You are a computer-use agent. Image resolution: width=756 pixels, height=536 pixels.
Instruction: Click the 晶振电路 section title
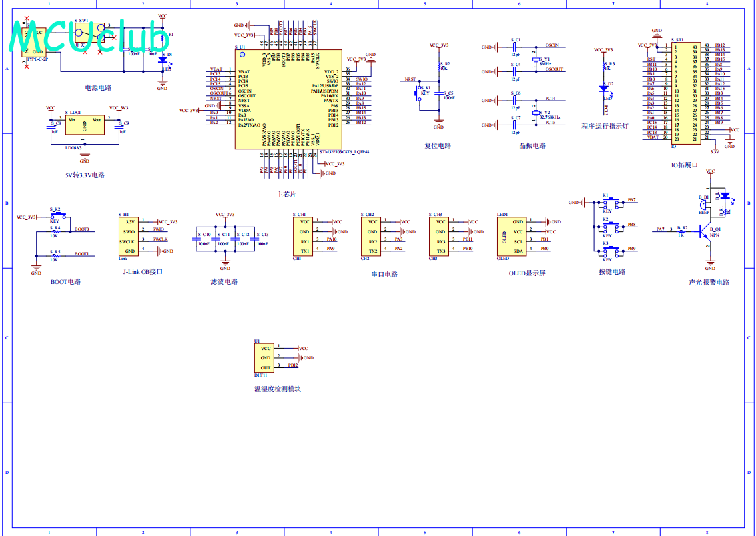(532, 146)
